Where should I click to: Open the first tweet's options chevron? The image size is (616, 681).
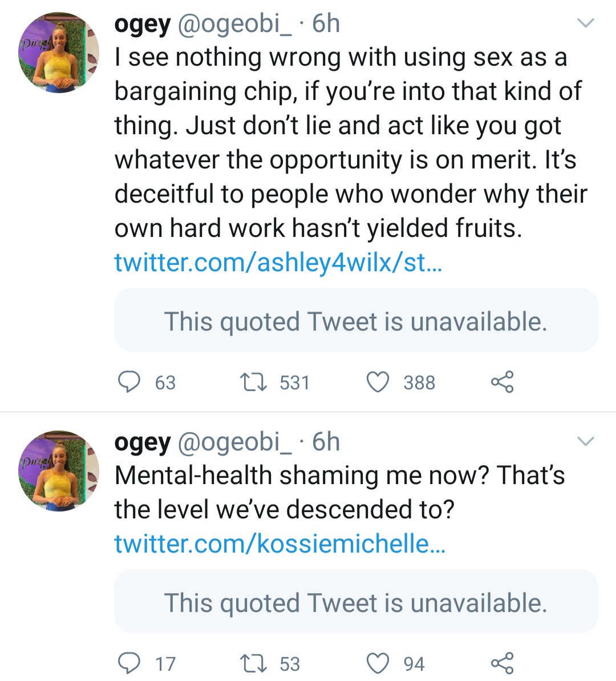(586, 23)
